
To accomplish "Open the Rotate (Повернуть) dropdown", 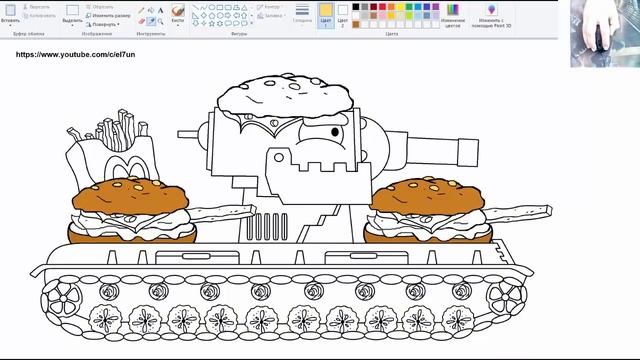I will pyautogui.click(x=103, y=24).
